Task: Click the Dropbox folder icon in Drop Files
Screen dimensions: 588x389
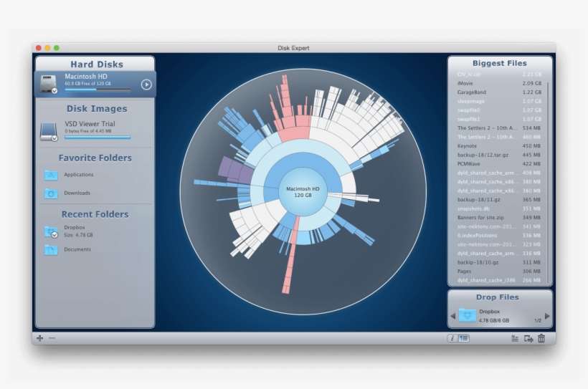Action: click(x=468, y=315)
